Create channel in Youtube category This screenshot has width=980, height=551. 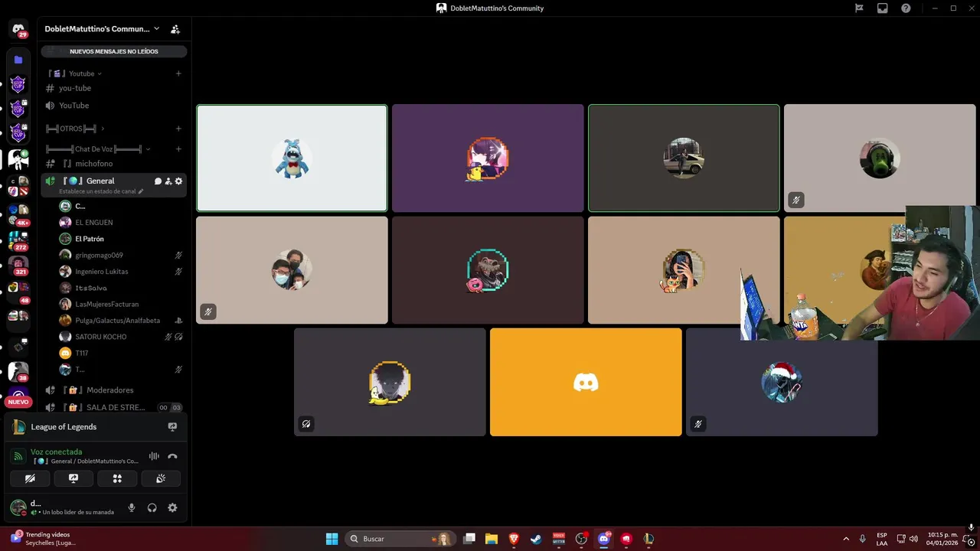point(178,73)
